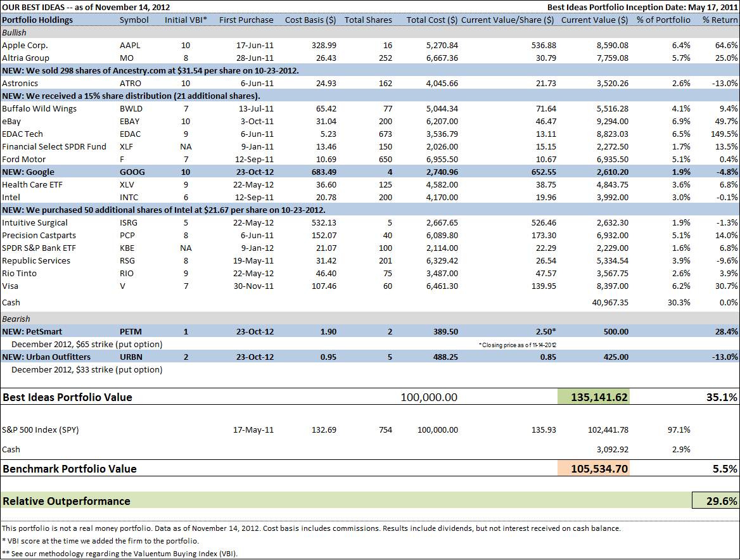
Task: Select the S&P 500 Index (SPY) row label
Action: pos(41,430)
